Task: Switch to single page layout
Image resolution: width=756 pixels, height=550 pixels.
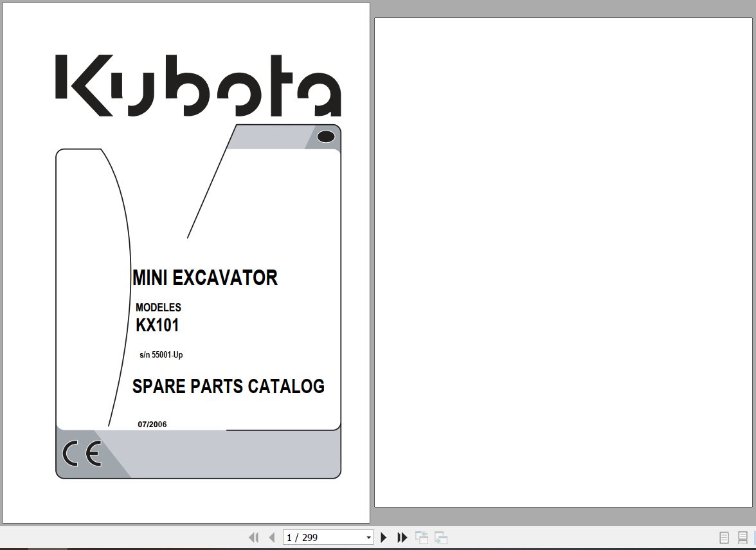Action: coord(724,537)
